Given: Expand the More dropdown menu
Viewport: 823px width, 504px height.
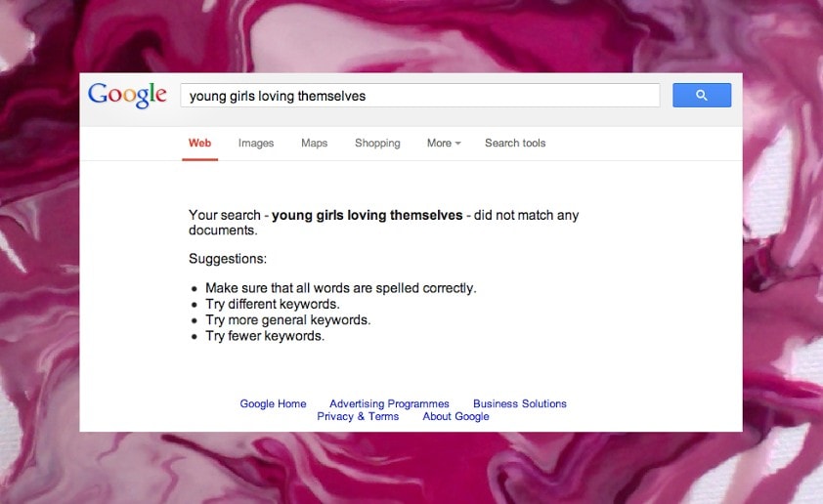Looking at the screenshot, I should click(x=443, y=143).
